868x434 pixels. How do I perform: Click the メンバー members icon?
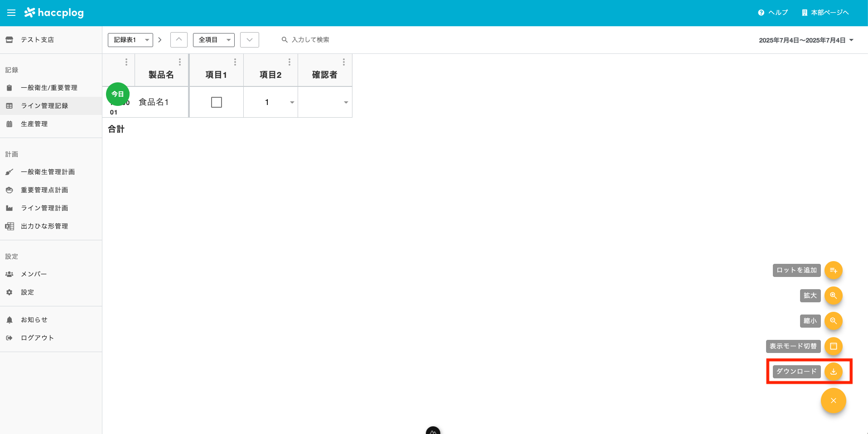click(x=10, y=274)
